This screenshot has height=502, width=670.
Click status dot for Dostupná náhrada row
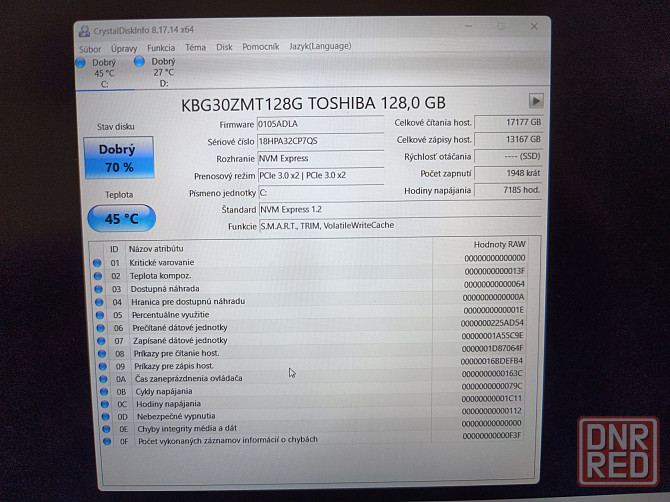coord(99,289)
